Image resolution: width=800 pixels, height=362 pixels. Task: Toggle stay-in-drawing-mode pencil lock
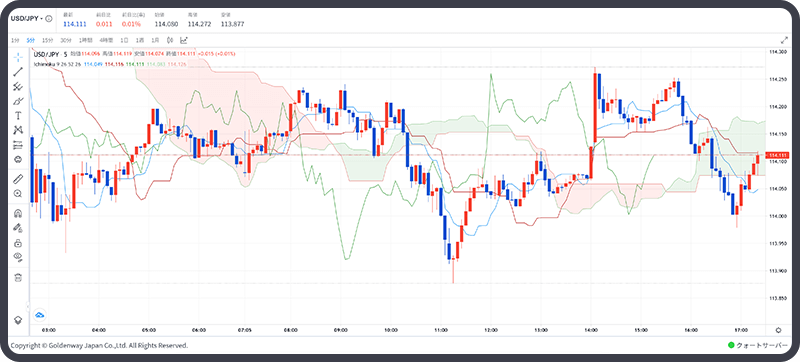coord(18,228)
